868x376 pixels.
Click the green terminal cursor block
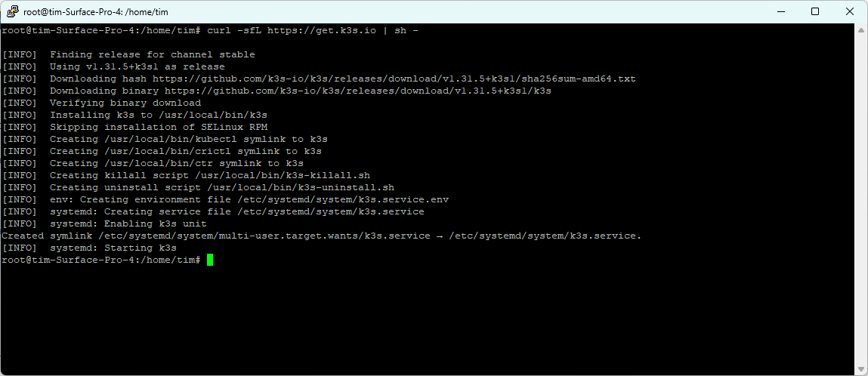[210, 260]
